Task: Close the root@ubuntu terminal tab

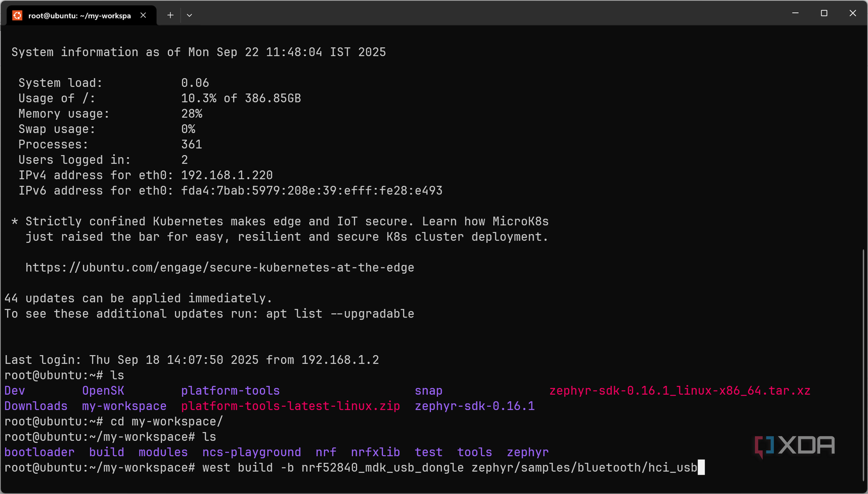Action: coord(143,15)
